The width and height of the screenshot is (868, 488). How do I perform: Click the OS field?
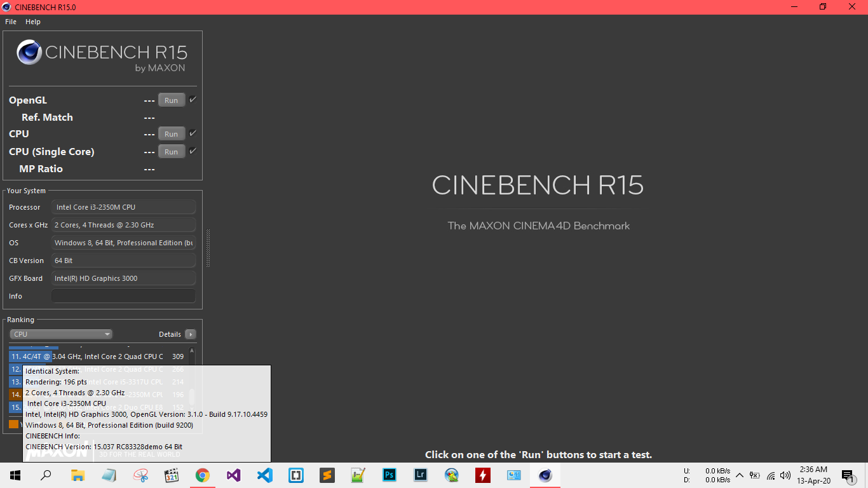tap(123, 243)
